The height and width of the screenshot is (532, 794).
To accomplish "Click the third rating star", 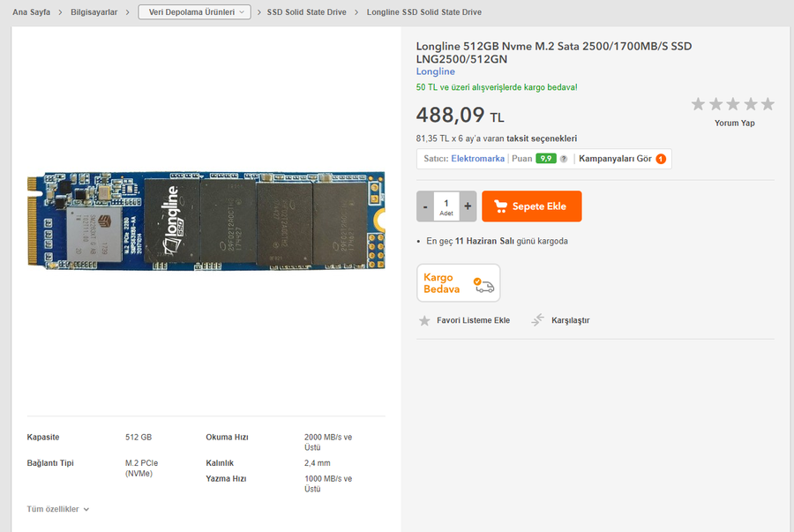I will click(733, 104).
